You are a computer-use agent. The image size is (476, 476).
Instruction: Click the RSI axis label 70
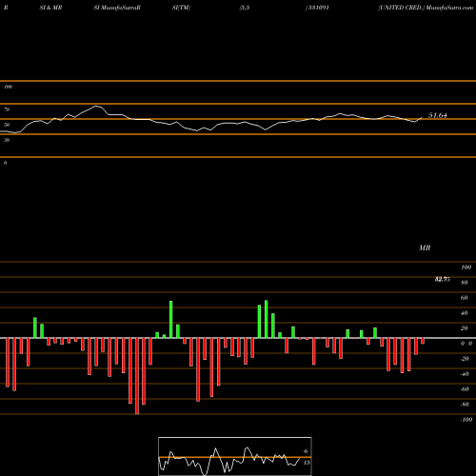(7, 109)
